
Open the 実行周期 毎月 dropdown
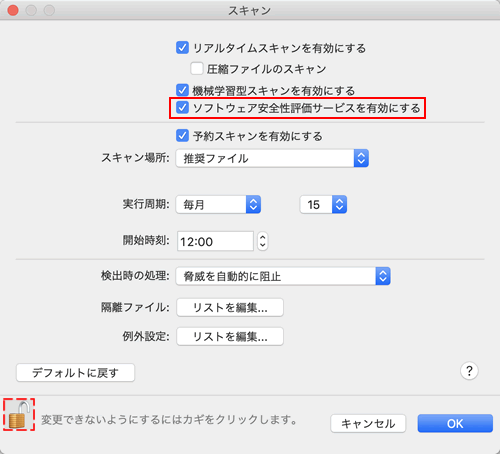218,204
